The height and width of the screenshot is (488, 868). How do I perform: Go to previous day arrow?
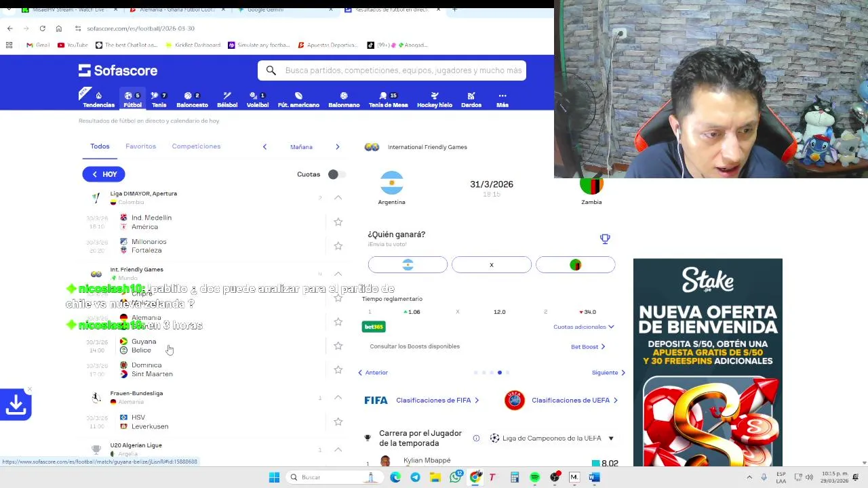264,146
